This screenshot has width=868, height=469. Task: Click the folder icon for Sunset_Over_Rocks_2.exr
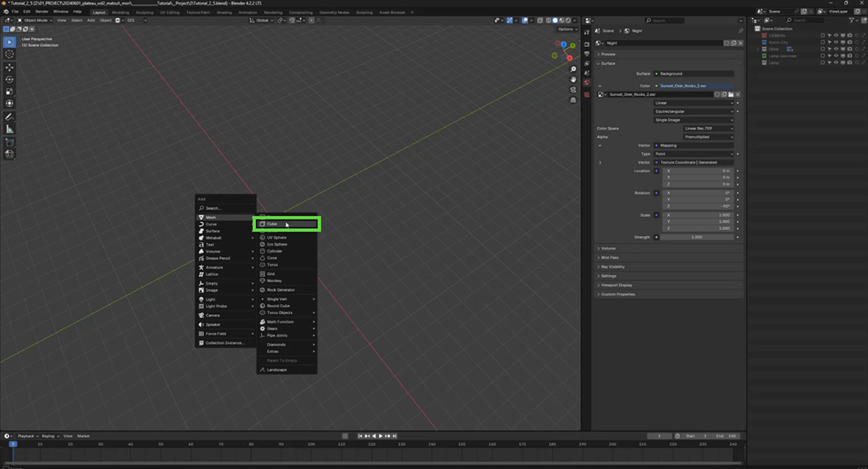(x=731, y=94)
